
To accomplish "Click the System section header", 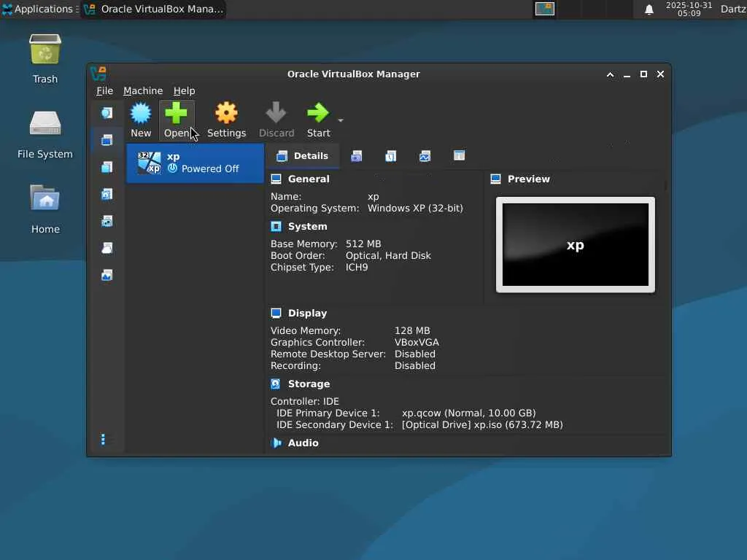I will [x=307, y=227].
